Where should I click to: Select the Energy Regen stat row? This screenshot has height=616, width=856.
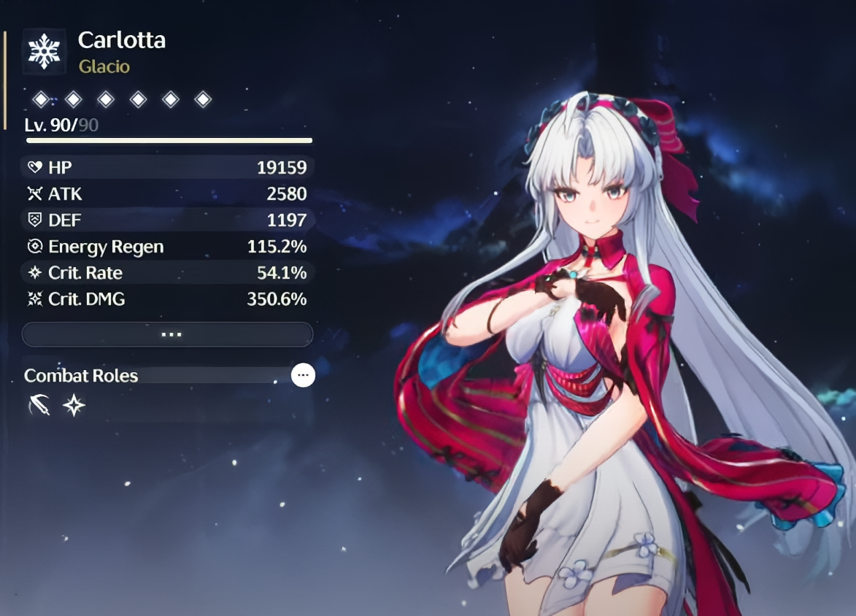(168, 246)
